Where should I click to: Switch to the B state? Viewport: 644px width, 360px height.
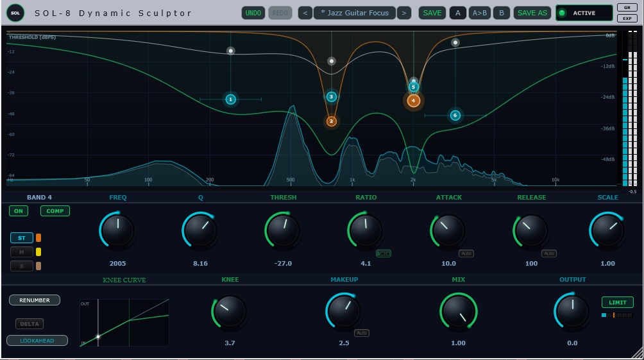coord(501,13)
